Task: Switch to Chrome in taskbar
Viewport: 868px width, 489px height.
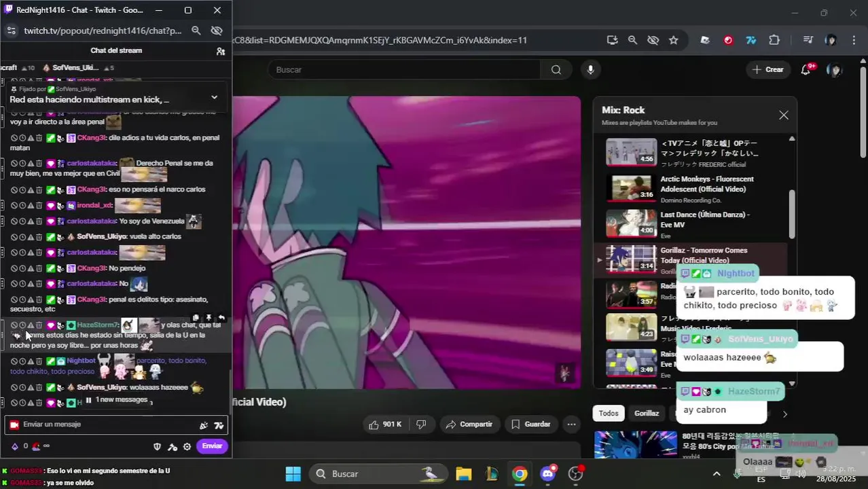Action: (x=520, y=473)
